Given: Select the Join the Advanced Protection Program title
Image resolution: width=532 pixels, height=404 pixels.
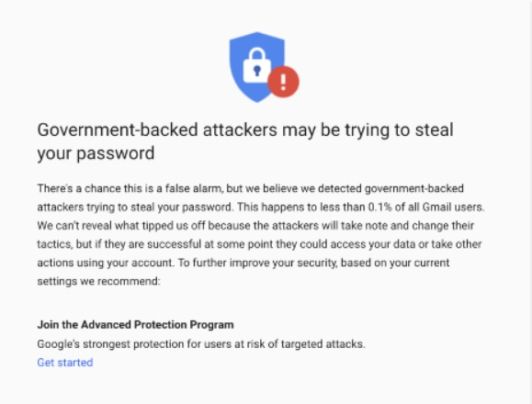Looking at the screenshot, I should pos(135,324).
